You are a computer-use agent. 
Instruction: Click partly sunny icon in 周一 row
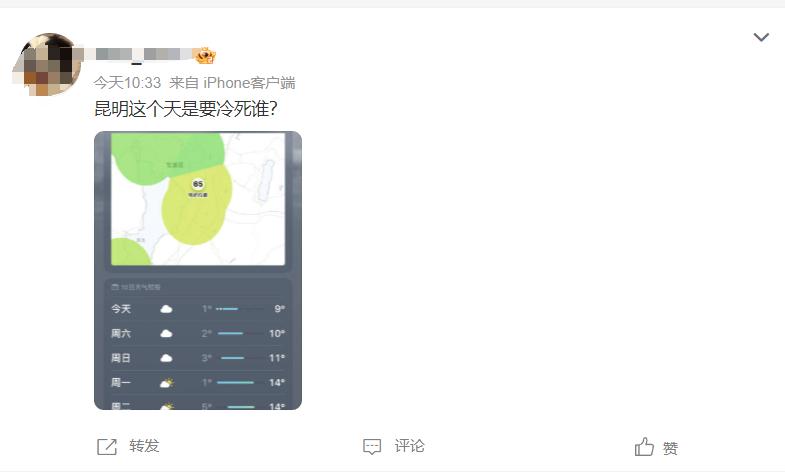[x=166, y=383]
